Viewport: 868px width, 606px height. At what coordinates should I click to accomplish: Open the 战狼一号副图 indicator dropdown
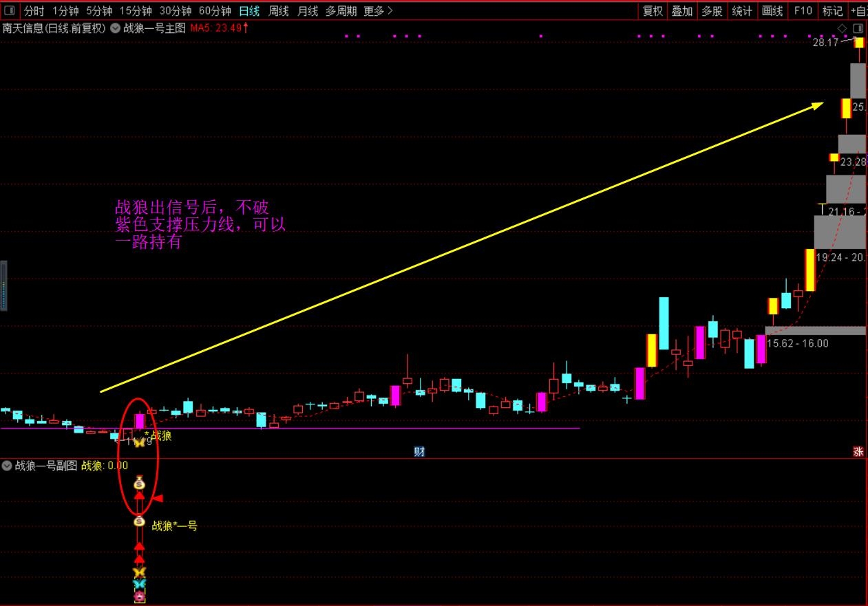pos(7,466)
